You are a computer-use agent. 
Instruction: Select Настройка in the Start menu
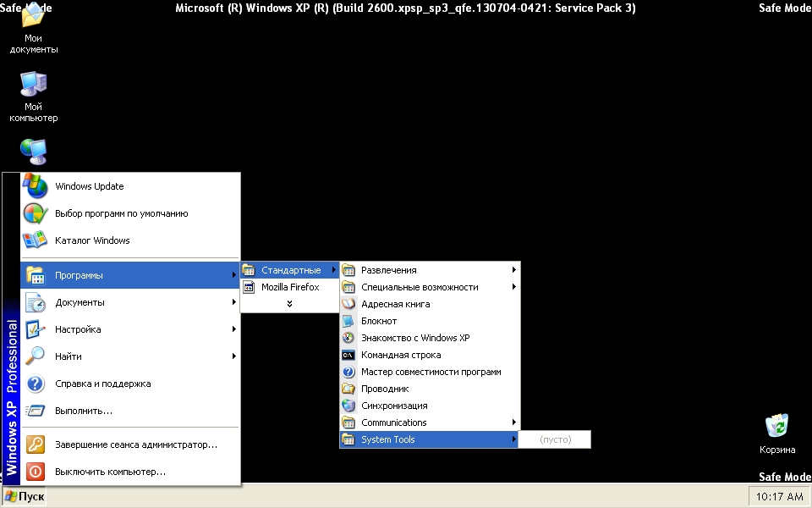(78, 329)
